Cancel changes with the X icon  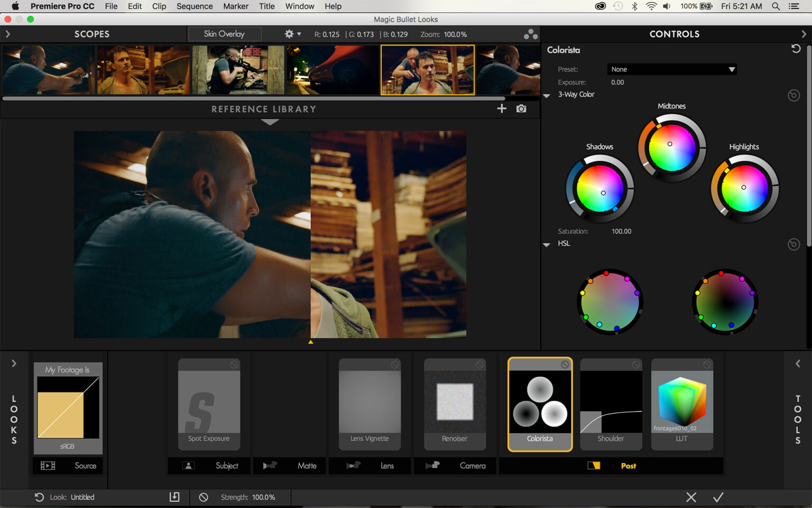pos(691,497)
